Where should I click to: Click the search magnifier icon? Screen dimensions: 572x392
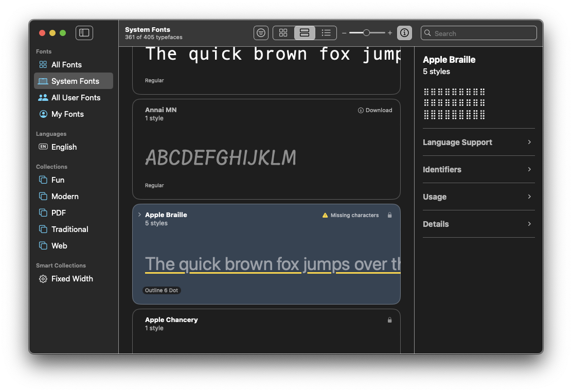click(427, 33)
